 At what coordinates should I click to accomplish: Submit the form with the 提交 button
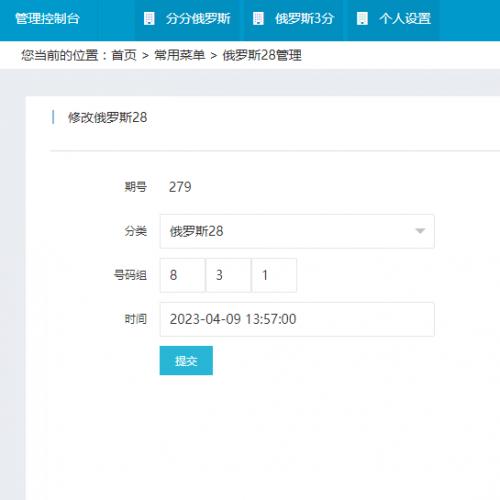coord(186,361)
